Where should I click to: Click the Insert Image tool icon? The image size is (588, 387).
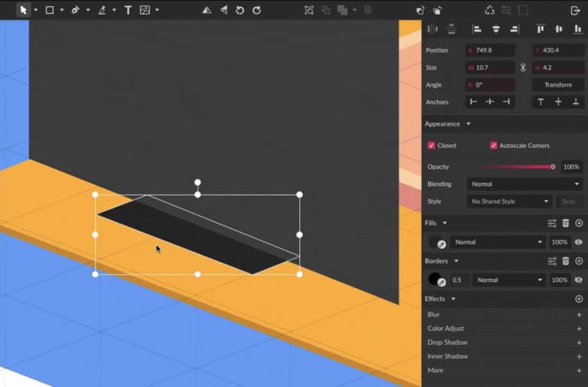click(145, 10)
